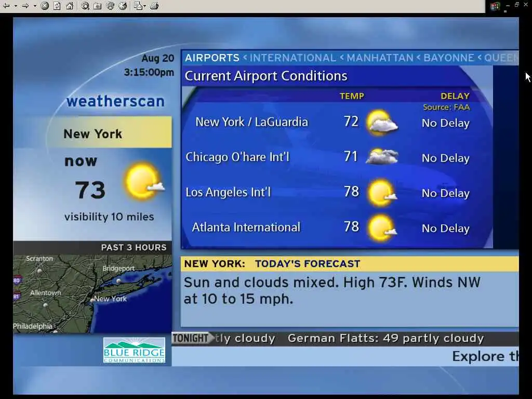Click 'German Flatts: 49 partly cloudy' ticker
Screen dimensions: 532x399
(x=386, y=338)
